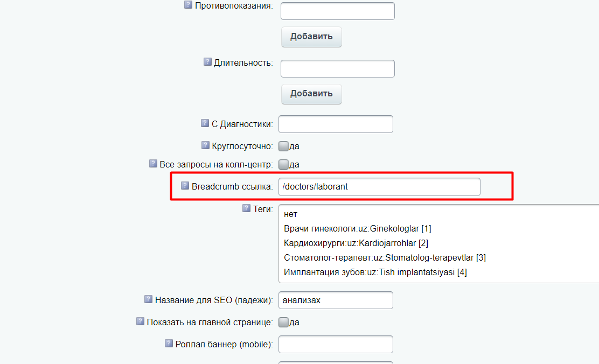Open hint icon for С Диагностики
This screenshot has height=364, width=599.
(x=205, y=123)
